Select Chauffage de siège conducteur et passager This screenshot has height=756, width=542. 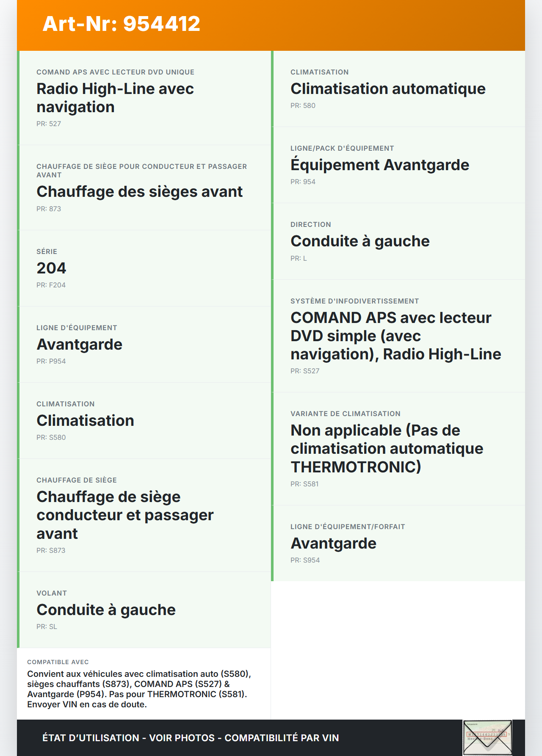[x=125, y=515]
